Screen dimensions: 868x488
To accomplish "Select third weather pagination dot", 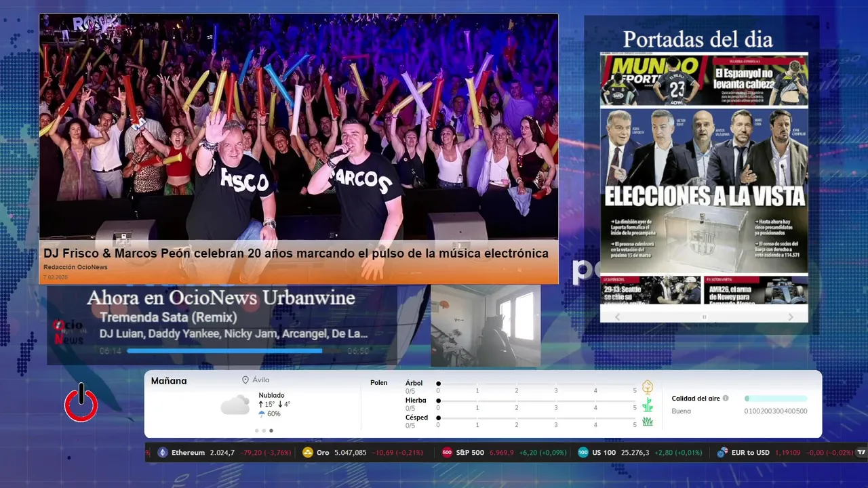I will [x=271, y=430].
